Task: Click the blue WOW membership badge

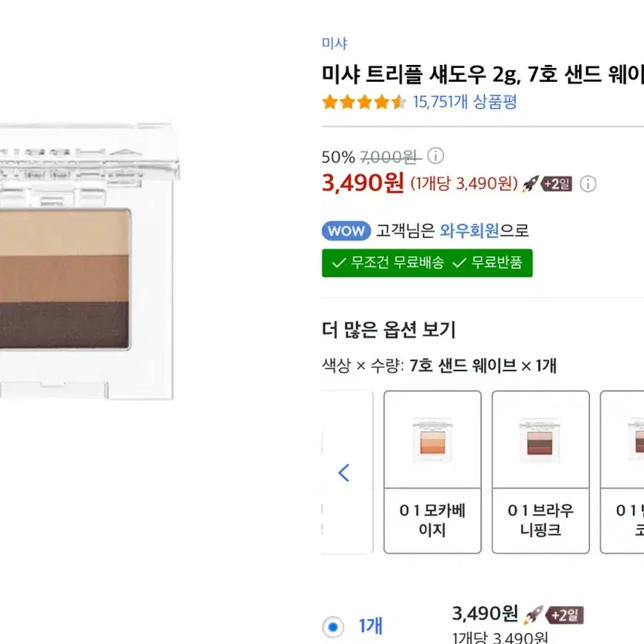Action: pos(346,230)
